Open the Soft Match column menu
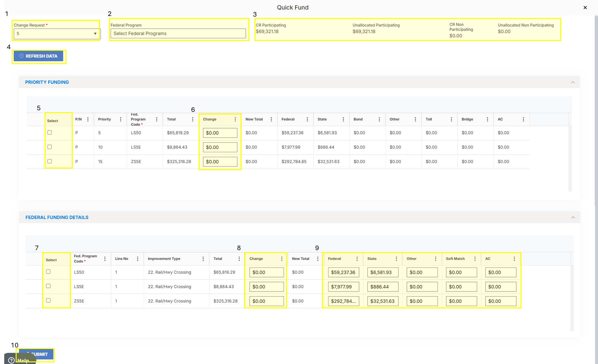This screenshot has width=598, height=364. click(x=475, y=259)
